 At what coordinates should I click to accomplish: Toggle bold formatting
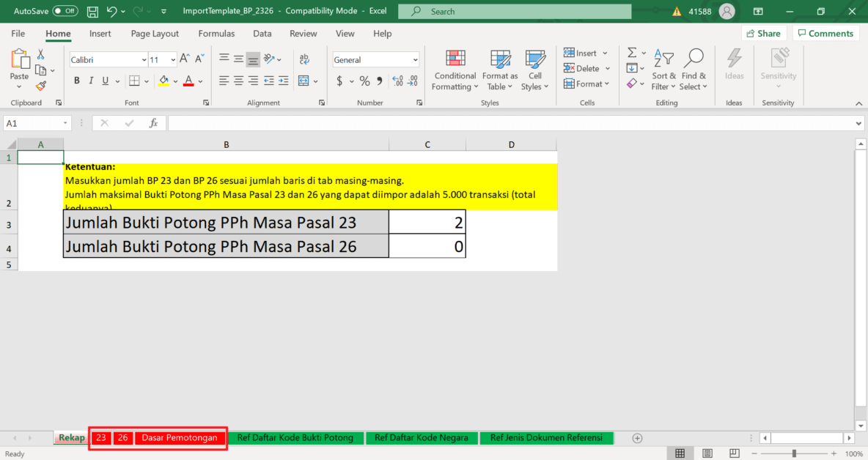click(x=76, y=81)
